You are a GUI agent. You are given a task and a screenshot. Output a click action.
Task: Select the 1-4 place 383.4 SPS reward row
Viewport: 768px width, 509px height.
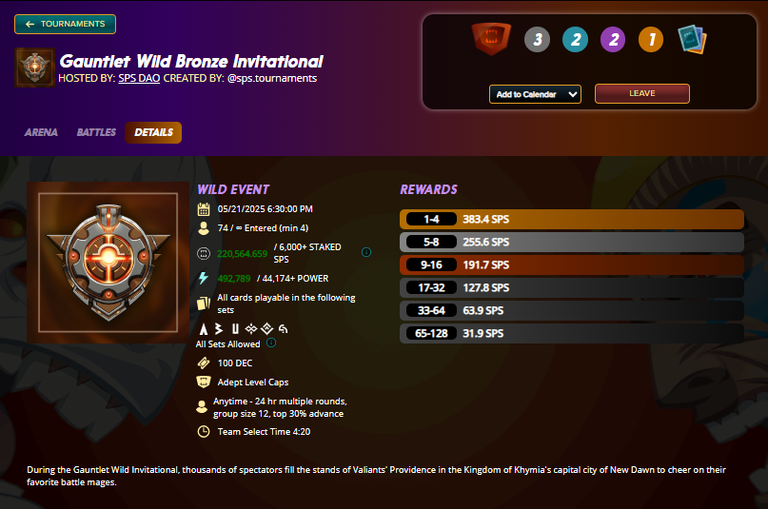[572, 219]
